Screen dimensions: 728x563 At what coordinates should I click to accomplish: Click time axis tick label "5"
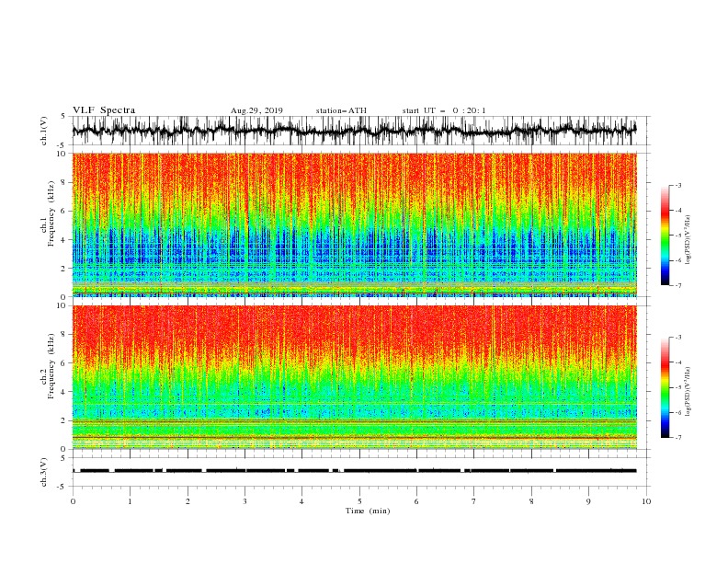tap(359, 501)
